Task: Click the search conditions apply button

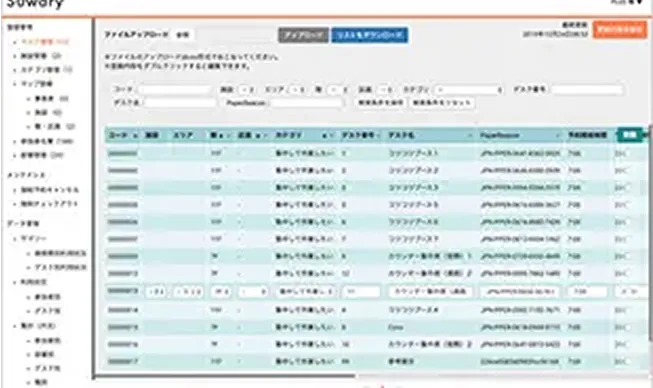Action: click(x=380, y=102)
